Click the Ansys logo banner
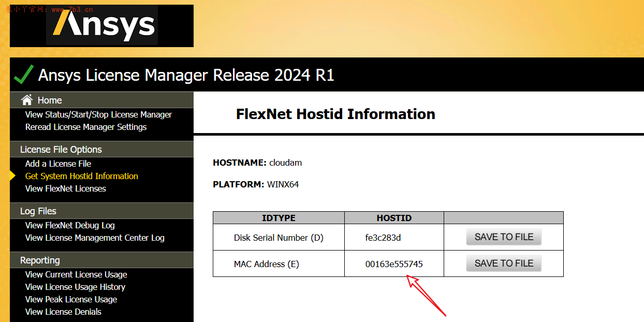The height and width of the screenshot is (322, 644). (102, 26)
